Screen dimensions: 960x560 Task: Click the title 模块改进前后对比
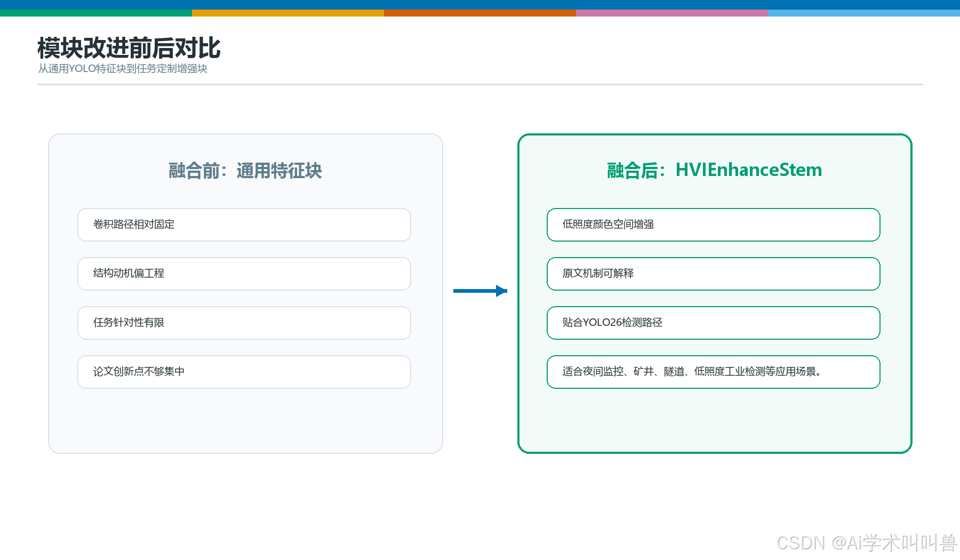pos(129,48)
